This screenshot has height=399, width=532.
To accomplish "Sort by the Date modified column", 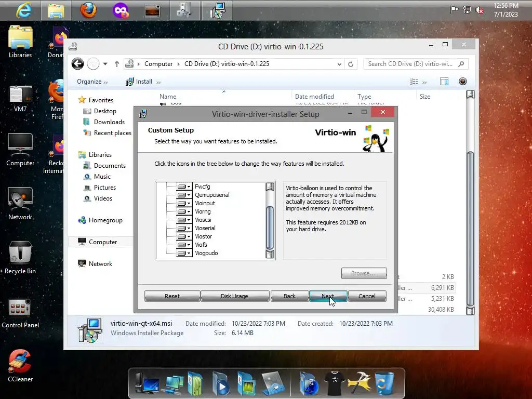I will pos(314,97).
